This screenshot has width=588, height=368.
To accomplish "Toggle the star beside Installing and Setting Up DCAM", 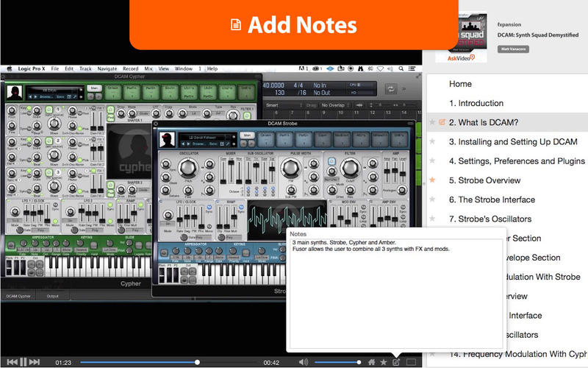I will [432, 141].
